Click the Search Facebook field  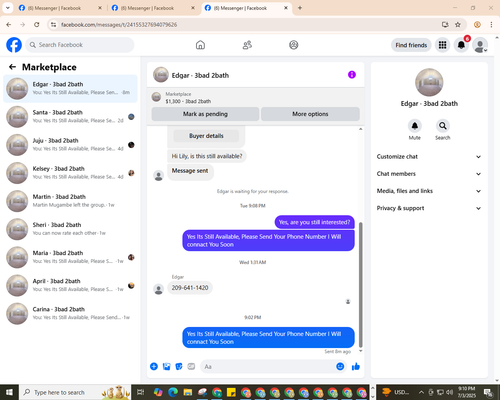[80, 45]
